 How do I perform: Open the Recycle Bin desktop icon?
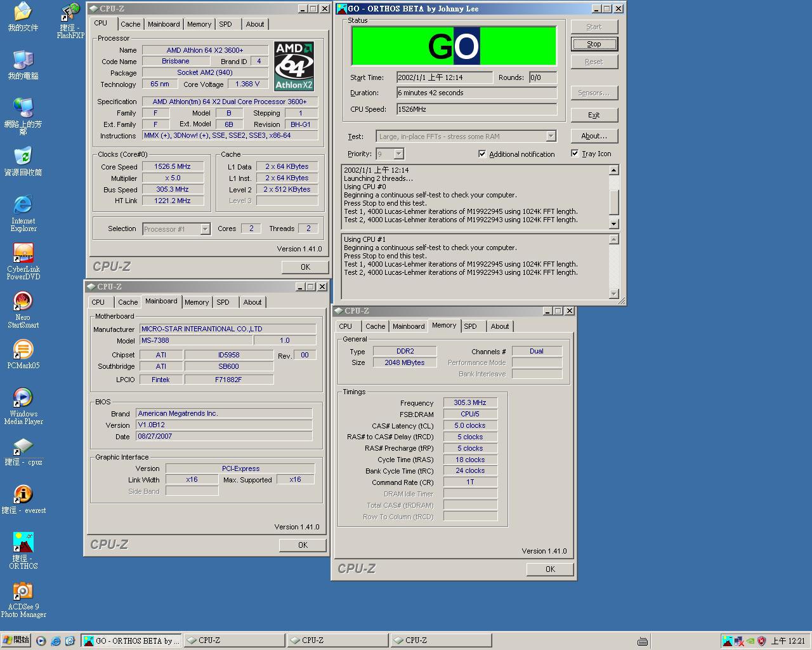click(x=23, y=162)
